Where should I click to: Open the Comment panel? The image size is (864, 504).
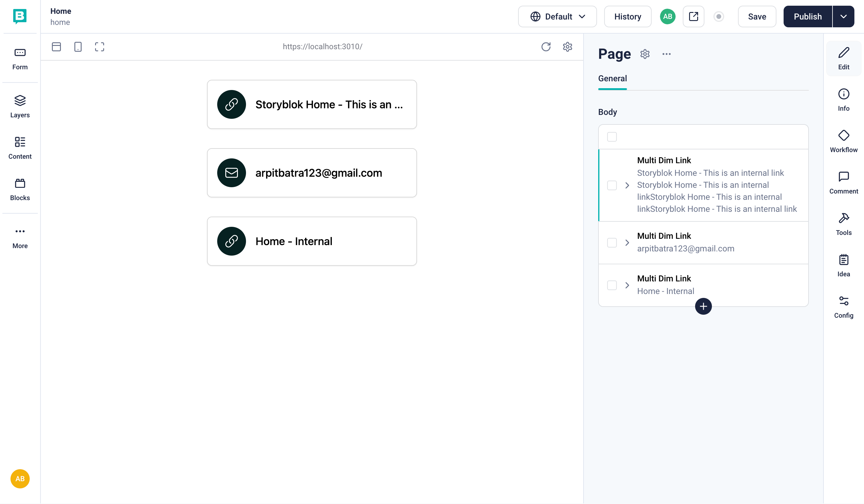(843, 183)
